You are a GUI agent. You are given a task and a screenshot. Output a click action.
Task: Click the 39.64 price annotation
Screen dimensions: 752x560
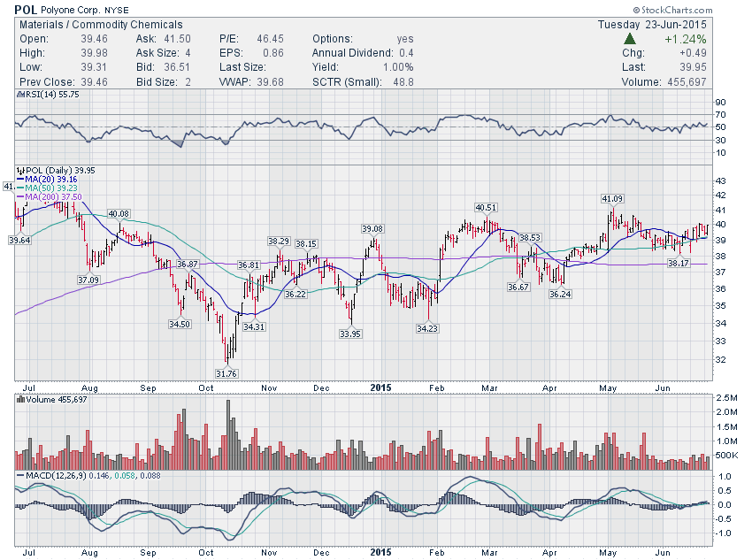[x=19, y=241]
